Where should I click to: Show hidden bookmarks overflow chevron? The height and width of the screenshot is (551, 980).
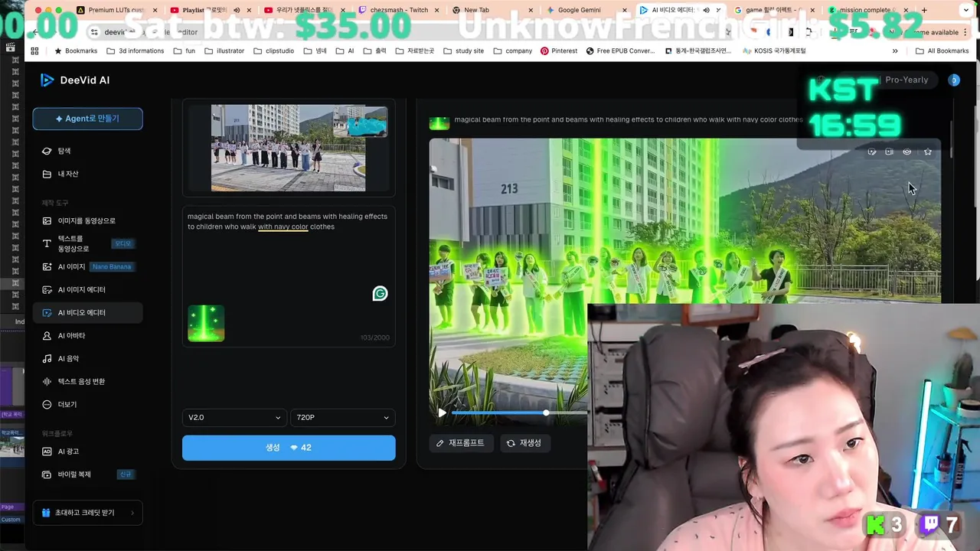pyautogui.click(x=895, y=51)
